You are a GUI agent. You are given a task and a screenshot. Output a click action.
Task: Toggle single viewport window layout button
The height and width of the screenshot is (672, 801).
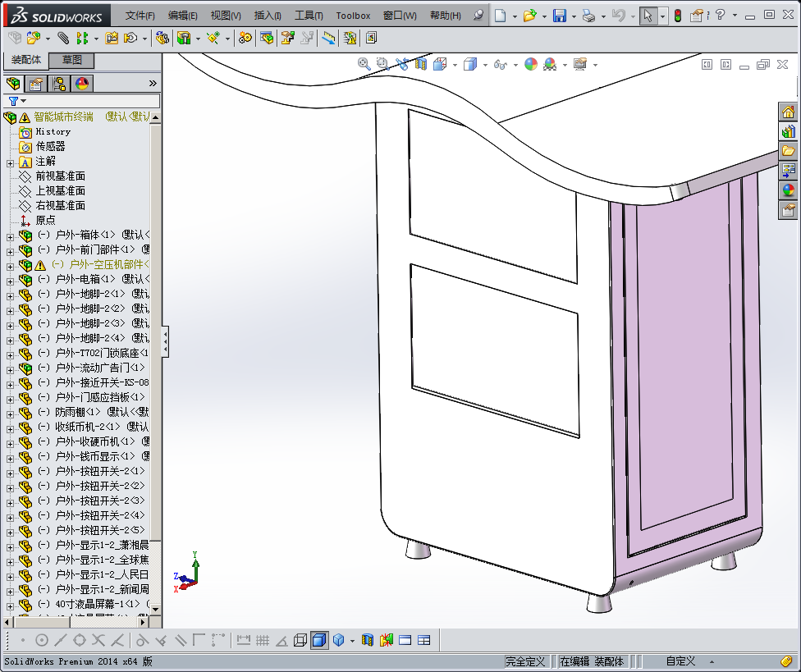pos(405,640)
